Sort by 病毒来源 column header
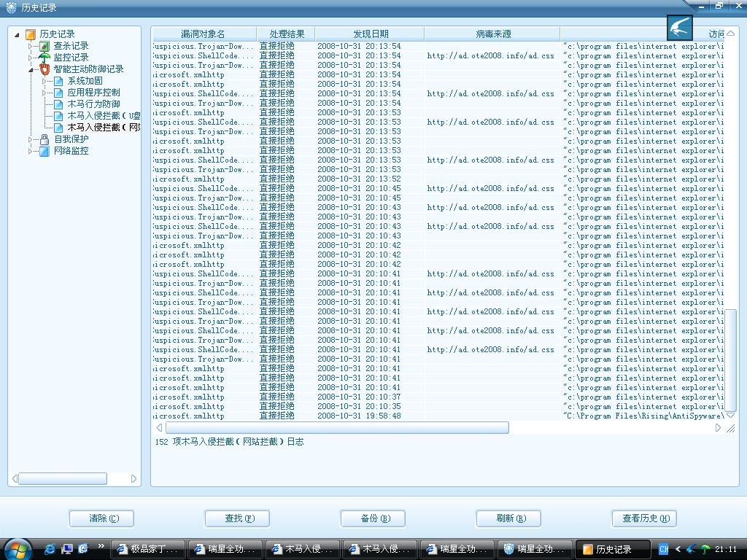Viewport: 747px width, 560px height. click(x=492, y=34)
